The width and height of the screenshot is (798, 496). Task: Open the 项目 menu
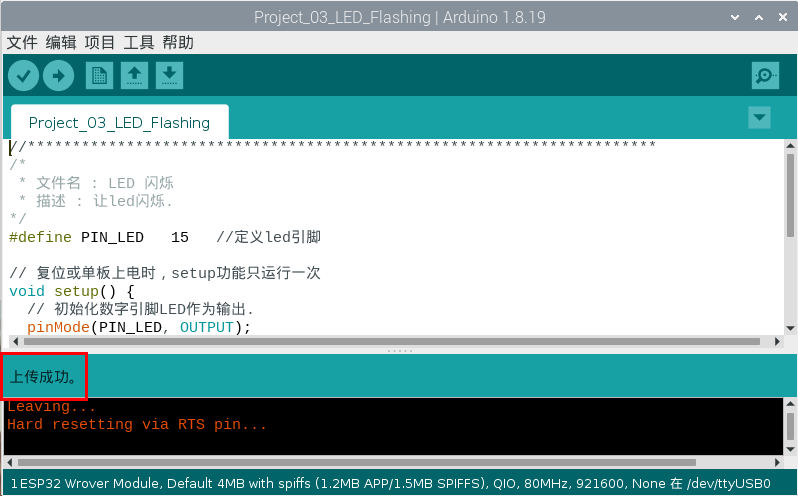(100, 42)
